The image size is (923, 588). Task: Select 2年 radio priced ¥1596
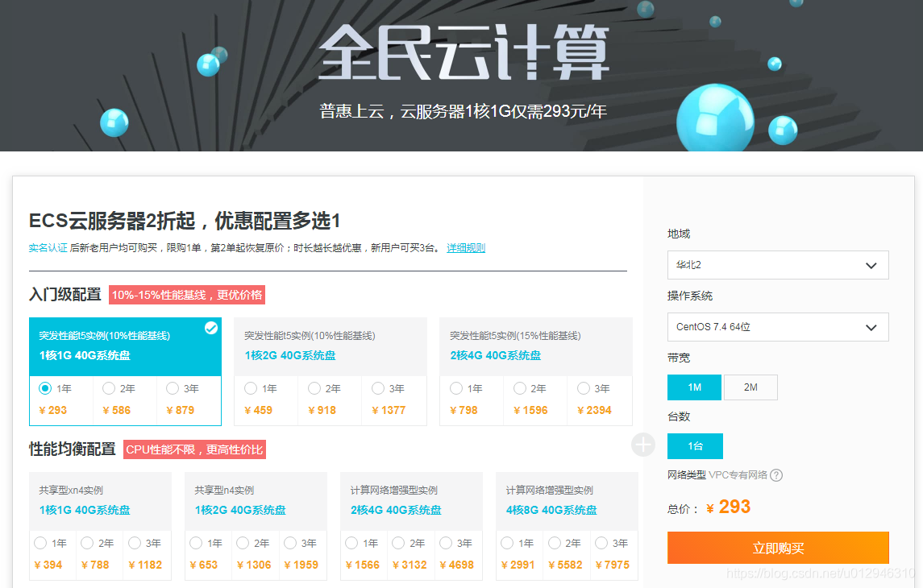[x=519, y=388]
